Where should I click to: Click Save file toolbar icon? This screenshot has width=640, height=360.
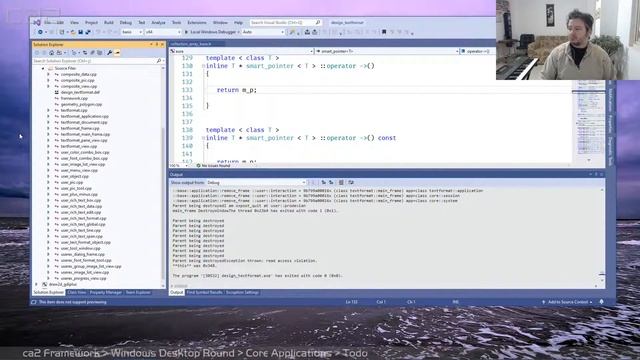click(x=80, y=32)
